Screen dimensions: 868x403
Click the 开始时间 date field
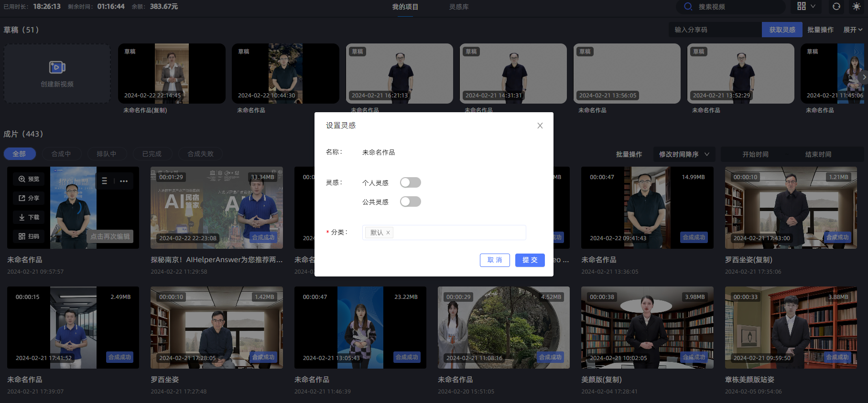[756, 154]
